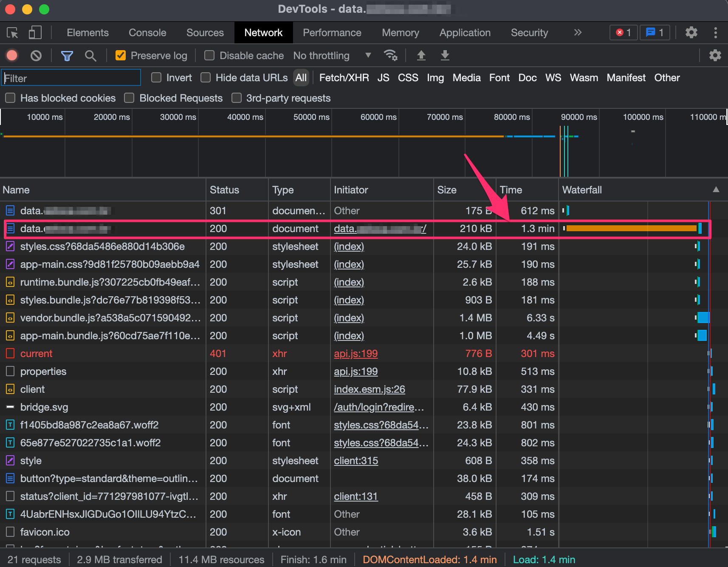
Task: Click vendor.bundle.js blue waterfall bar
Action: (x=704, y=318)
